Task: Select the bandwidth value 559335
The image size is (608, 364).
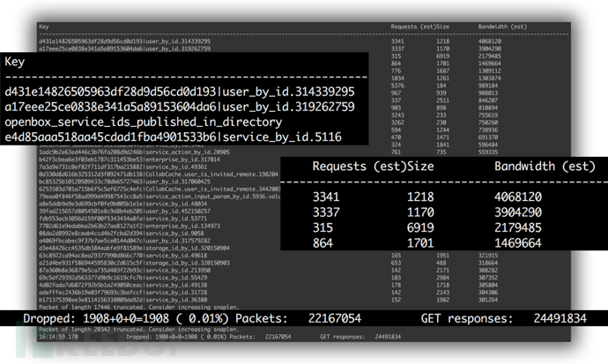Action: click(x=488, y=152)
